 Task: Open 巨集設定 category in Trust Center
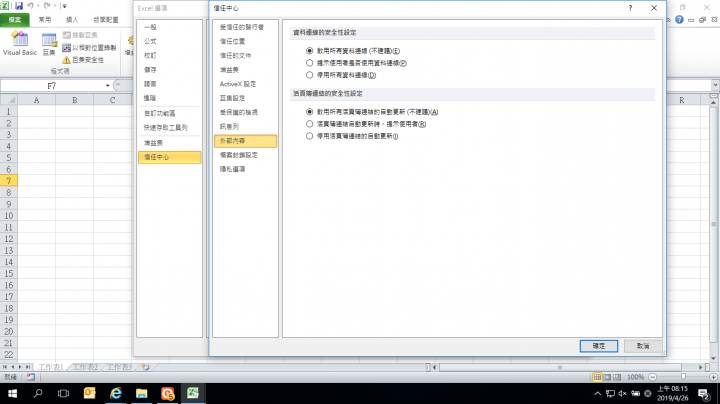click(x=245, y=98)
